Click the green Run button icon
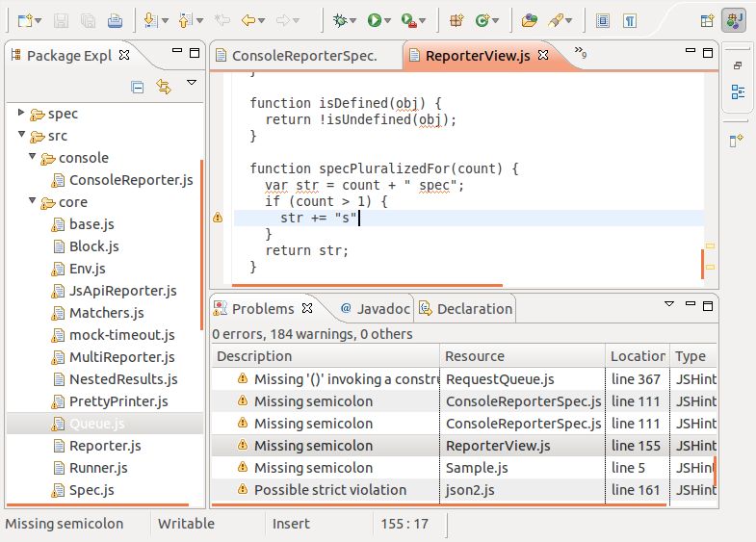 click(x=374, y=20)
